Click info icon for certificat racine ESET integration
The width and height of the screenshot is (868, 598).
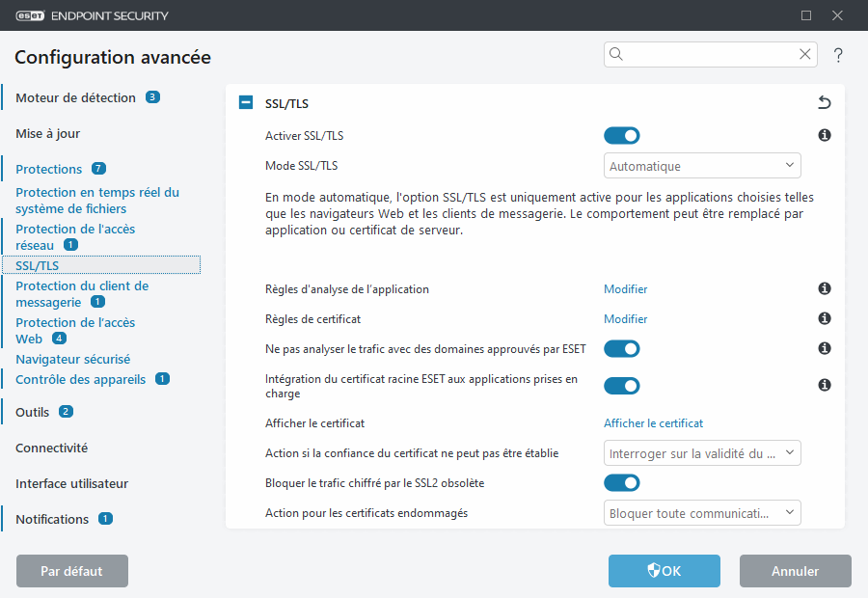pos(825,385)
